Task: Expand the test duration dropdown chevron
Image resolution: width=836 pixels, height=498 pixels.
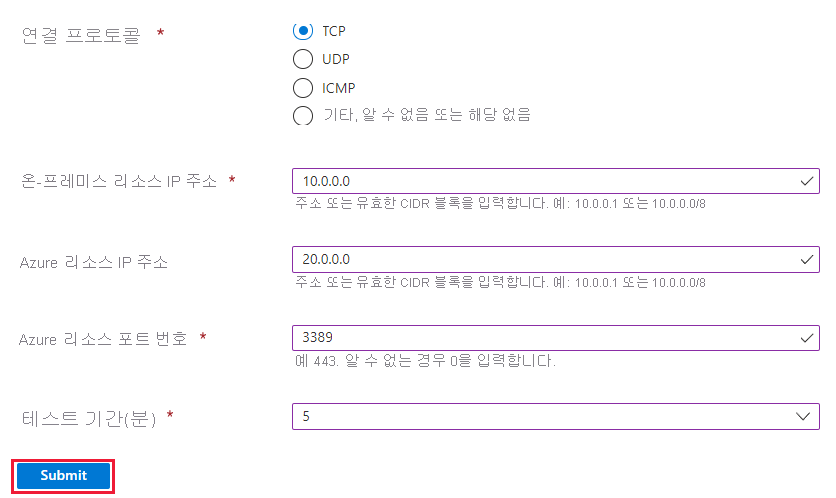Action: pos(803,416)
